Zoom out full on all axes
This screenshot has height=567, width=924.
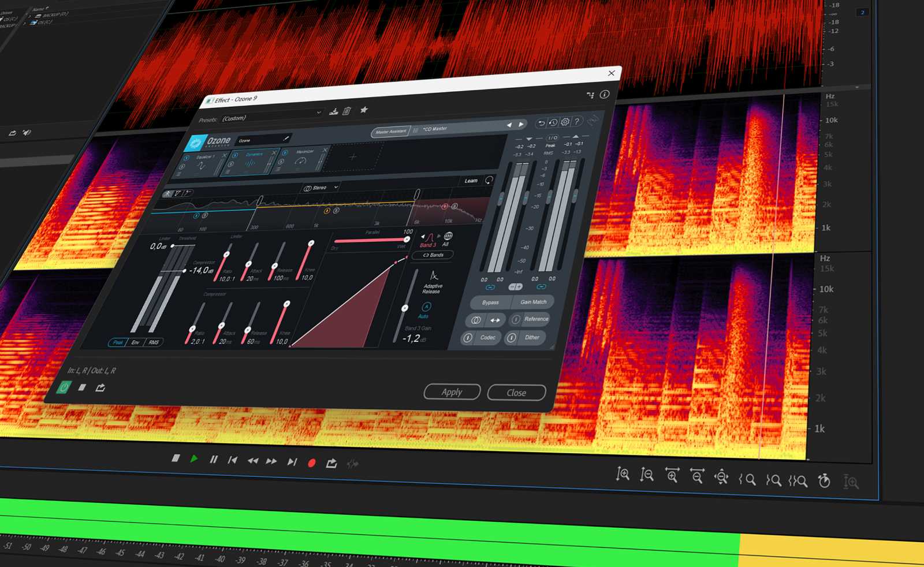tap(721, 477)
